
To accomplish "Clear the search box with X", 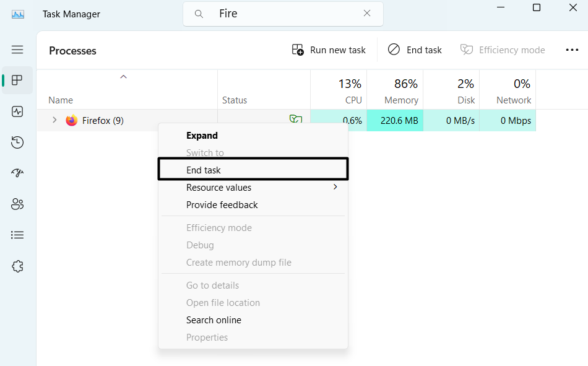I will pyautogui.click(x=367, y=14).
